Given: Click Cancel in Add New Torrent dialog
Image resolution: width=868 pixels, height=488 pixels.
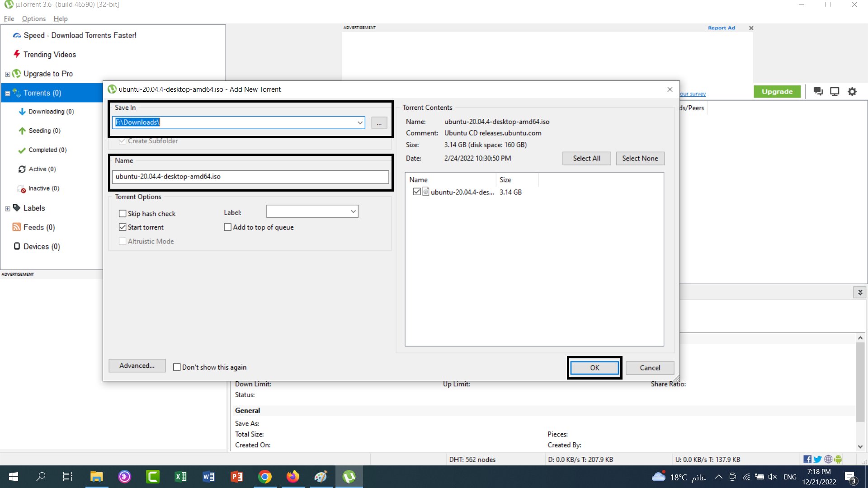Looking at the screenshot, I should pyautogui.click(x=650, y=368).
